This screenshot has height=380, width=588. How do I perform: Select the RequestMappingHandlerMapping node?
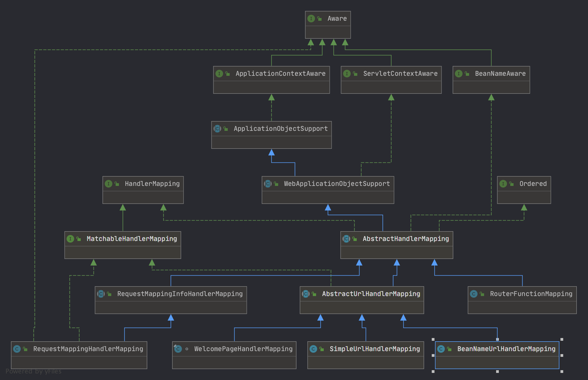pos(79,355)
